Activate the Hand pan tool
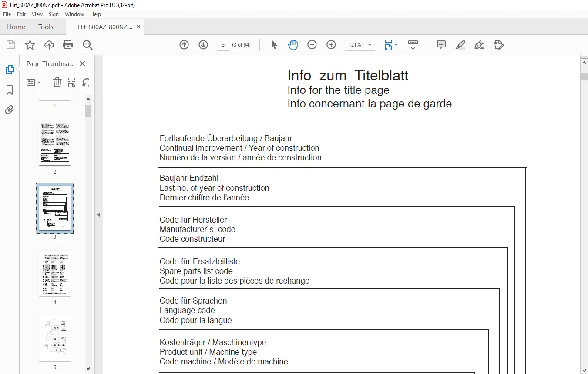The width and height of the screenshot is (588, 374). click(x=293, y=45)
